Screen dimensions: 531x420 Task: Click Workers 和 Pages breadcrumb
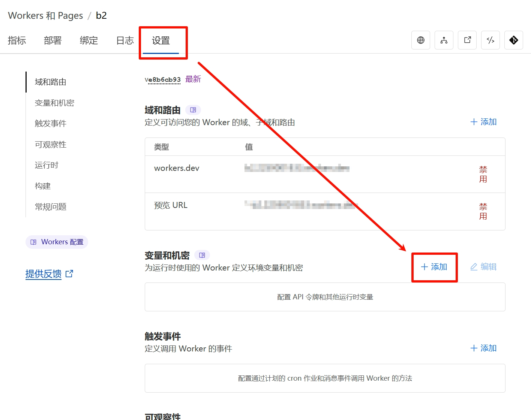point(45,15)
